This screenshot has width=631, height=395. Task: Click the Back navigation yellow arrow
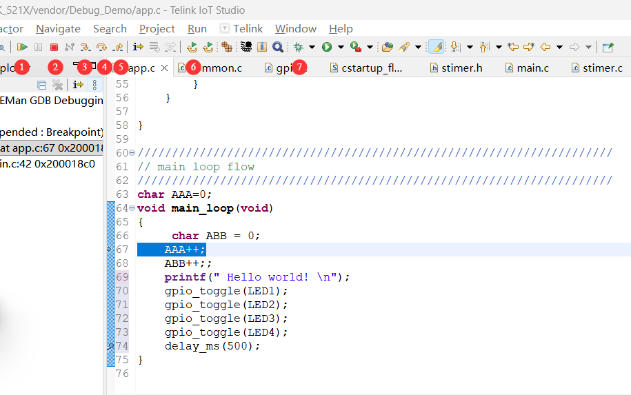point(545,47)
